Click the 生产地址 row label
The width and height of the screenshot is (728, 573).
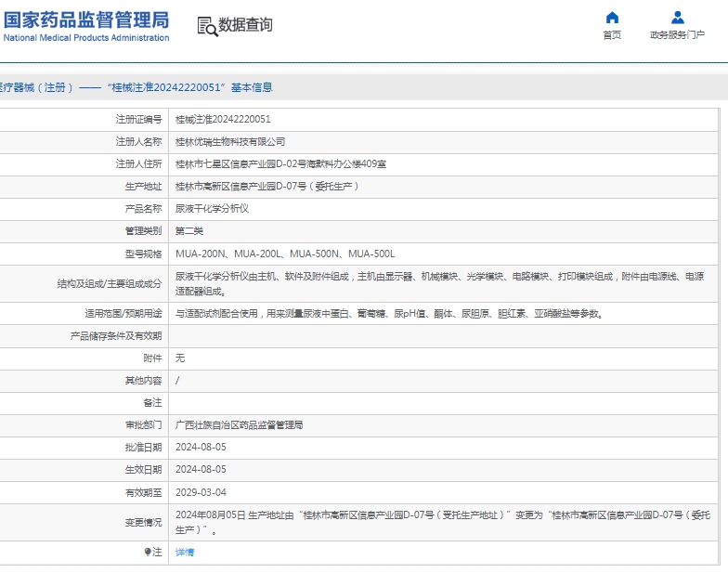143,186
